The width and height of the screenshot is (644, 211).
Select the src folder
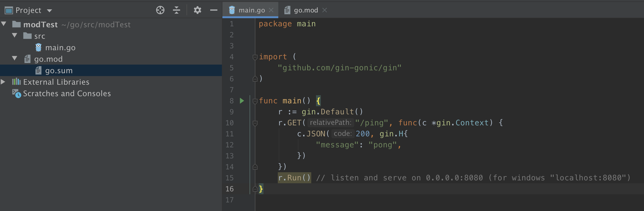[39, 36]
